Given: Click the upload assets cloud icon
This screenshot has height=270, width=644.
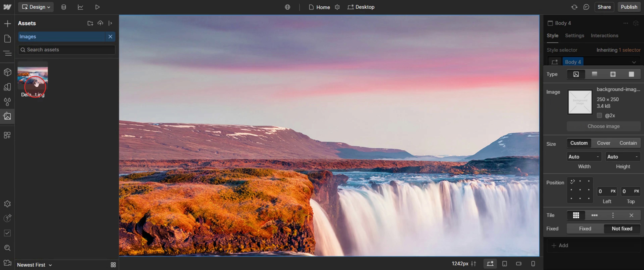Looking at the screenshot, I should 100,23.
